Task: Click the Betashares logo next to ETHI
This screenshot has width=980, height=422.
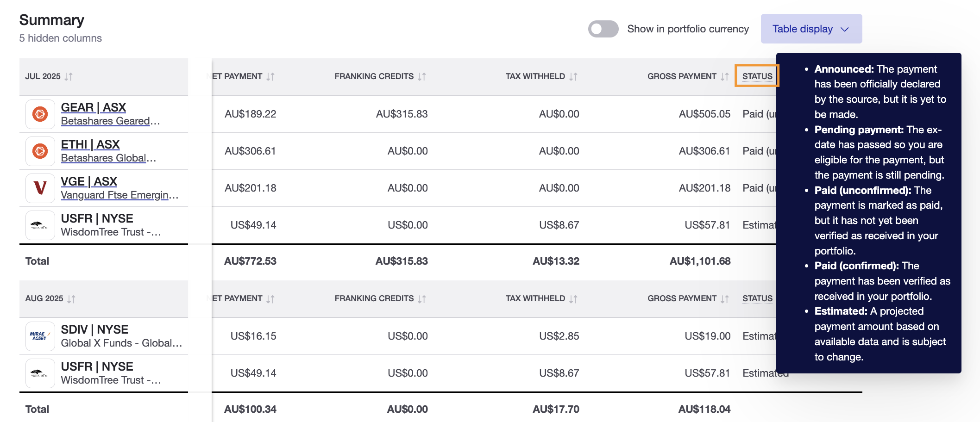Action: click(40, 151)
